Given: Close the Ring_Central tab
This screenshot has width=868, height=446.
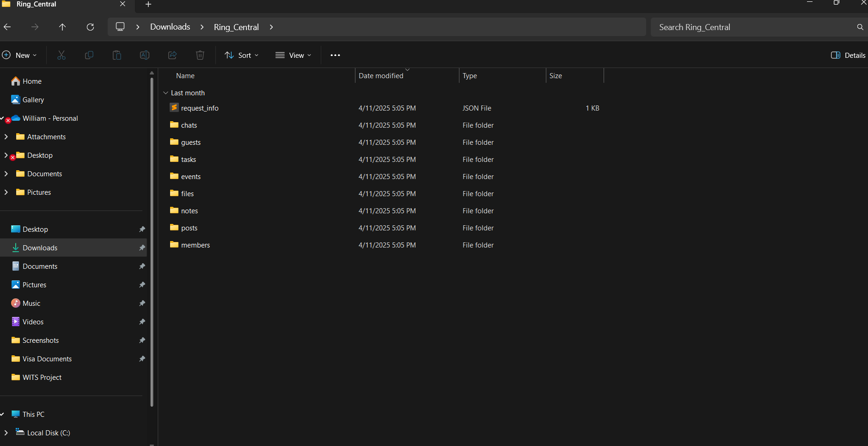Looking at the screenshot, I should coord(122,4).
